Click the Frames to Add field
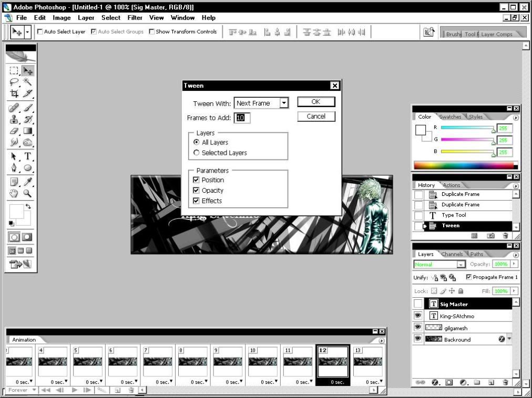532x398 pixels. pyautogui.click(x=242, y=118)
